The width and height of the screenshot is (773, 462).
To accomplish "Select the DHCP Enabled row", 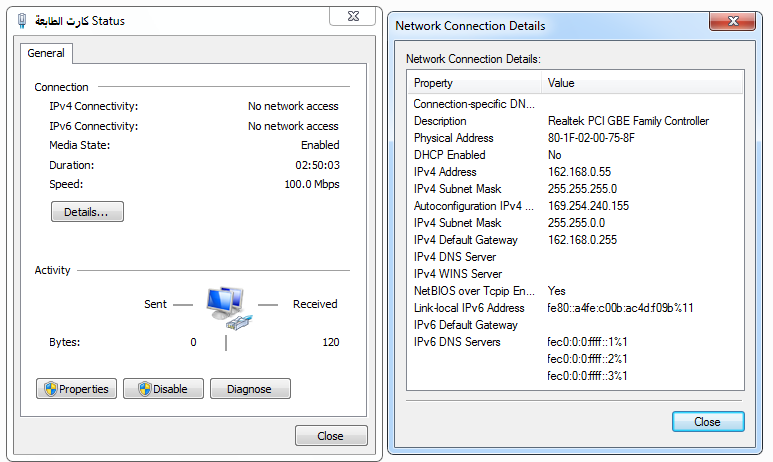I will coord(575,155).
